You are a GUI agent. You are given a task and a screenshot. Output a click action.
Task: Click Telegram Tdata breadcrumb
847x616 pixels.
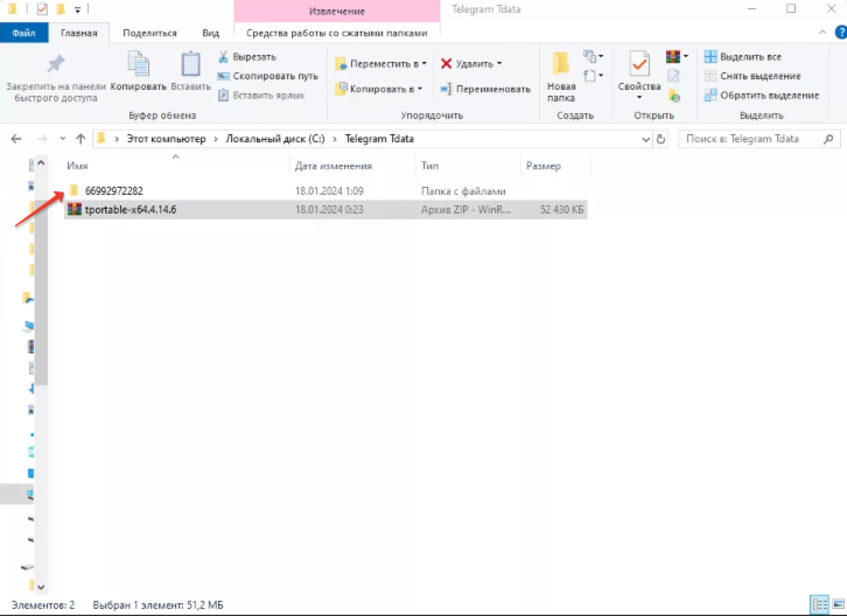point(380,139)
